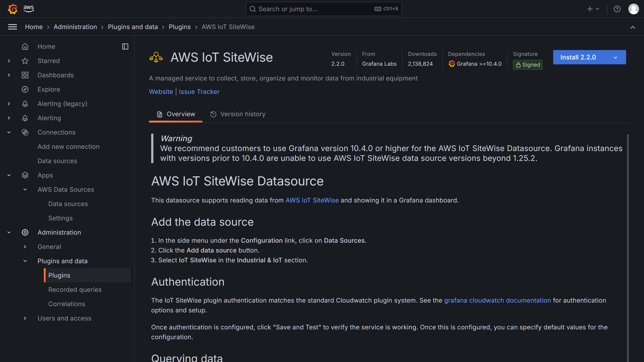Open Settings under AWS Data Sources
Viewport: 644px width, 362px height.
click(60, 218)
